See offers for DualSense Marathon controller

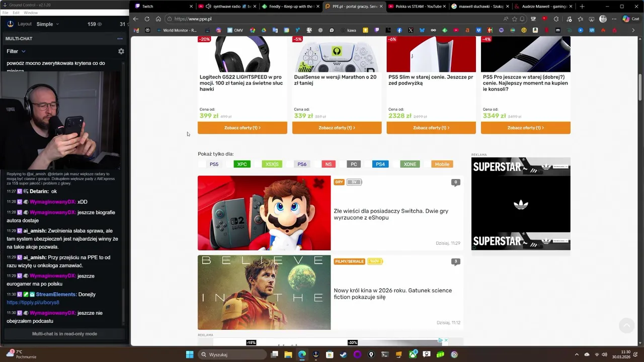click(x=337, y=128)
